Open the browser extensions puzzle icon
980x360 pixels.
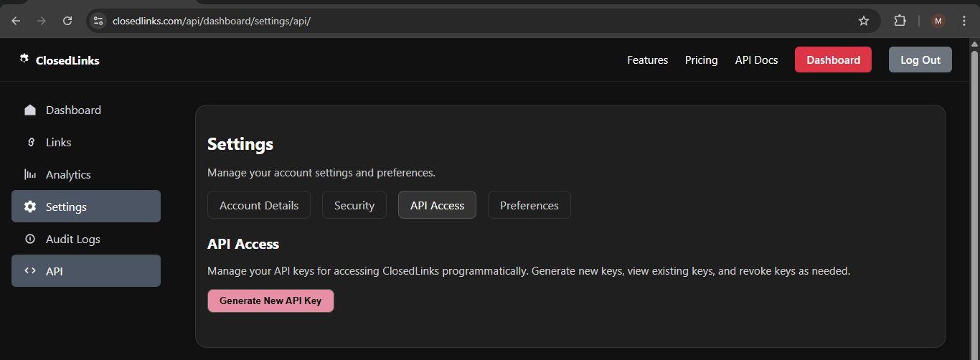coord(900,21)
